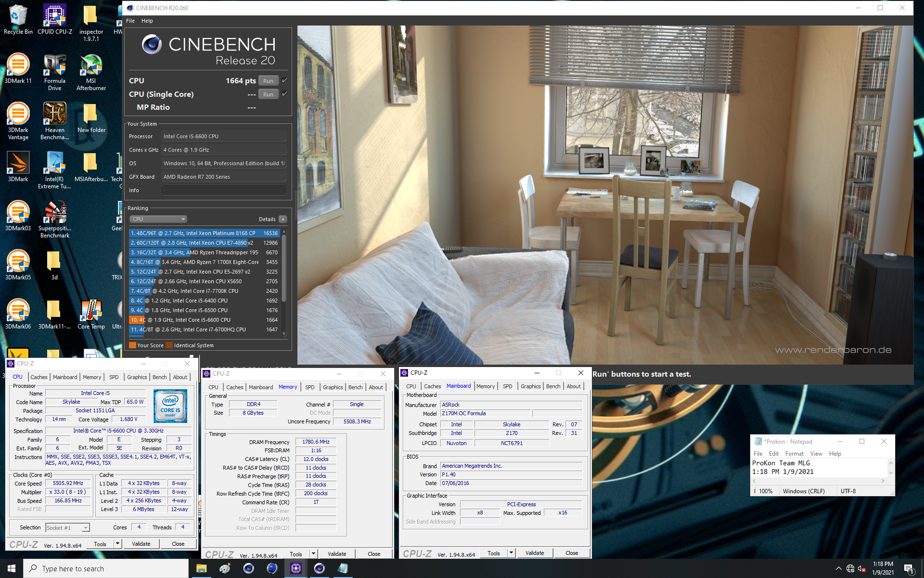
Task: Open the Recycle Bin desktop icon
Action: (x=18, y=19)
